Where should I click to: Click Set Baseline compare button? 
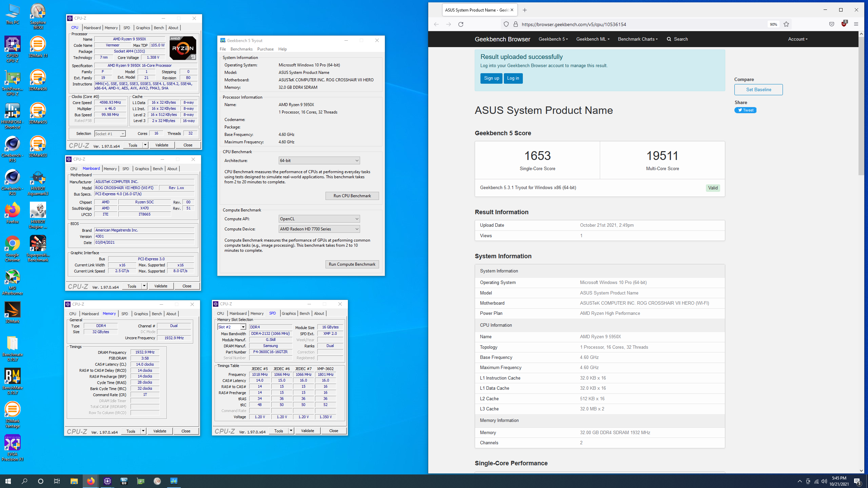[x=758, y=90]
